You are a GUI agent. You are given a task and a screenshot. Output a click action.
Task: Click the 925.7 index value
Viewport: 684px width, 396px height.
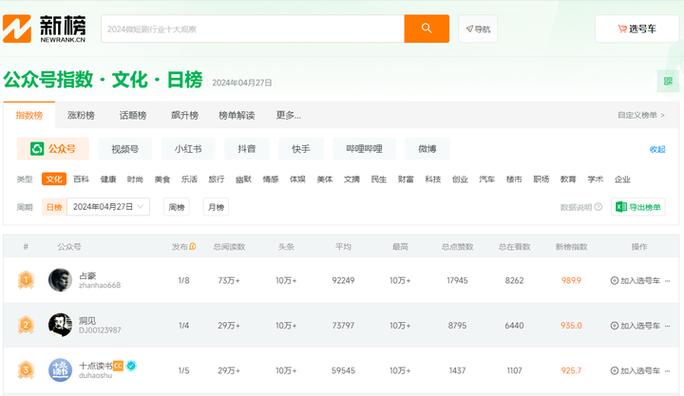pos(571,371)
